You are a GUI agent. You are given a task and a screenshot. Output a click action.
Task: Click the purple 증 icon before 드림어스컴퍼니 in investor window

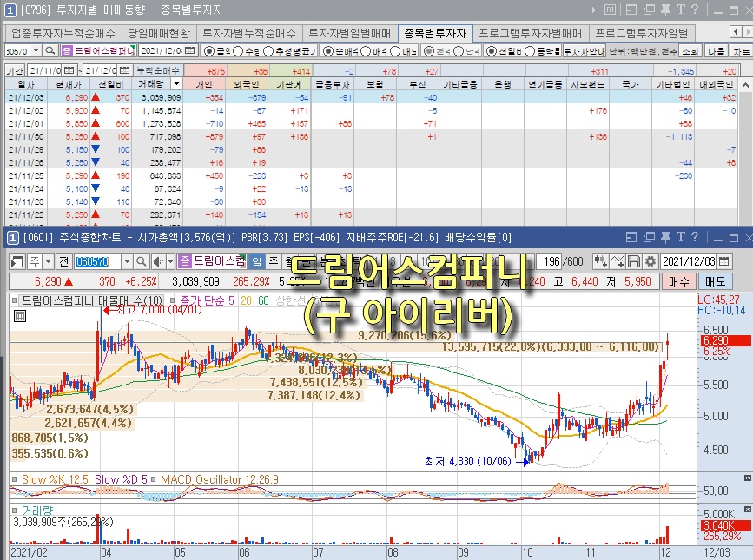pos(67,50)
